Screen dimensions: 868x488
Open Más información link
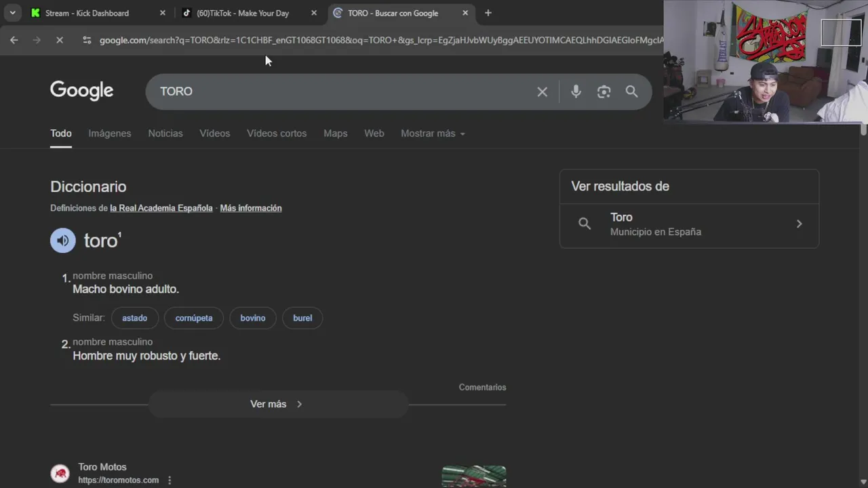[x=251, y=208]
